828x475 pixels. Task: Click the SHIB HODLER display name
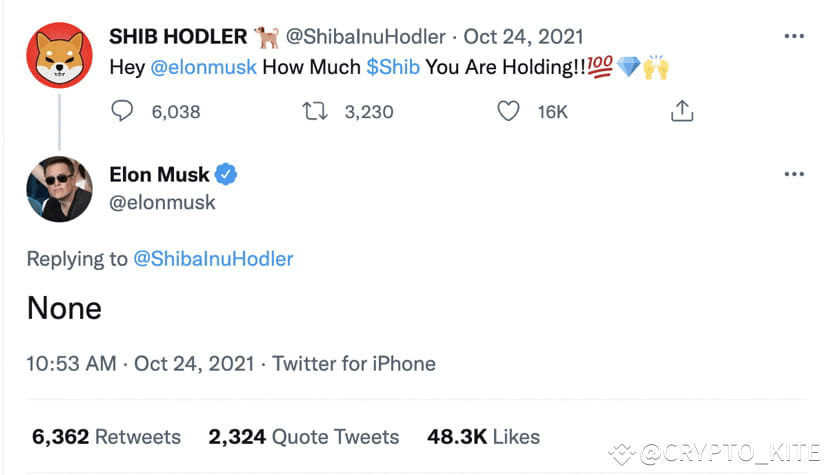[177, 37]
